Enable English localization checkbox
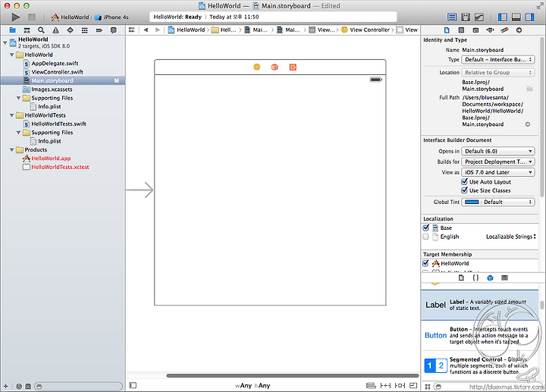The width and height of the screenshot is (546, 392). [x=425, y=237]
